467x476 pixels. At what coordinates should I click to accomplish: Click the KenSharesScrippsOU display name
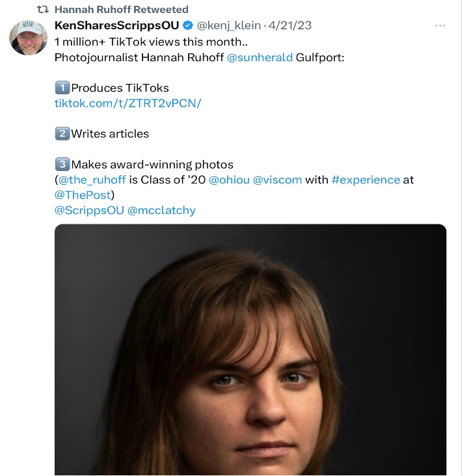117,25
